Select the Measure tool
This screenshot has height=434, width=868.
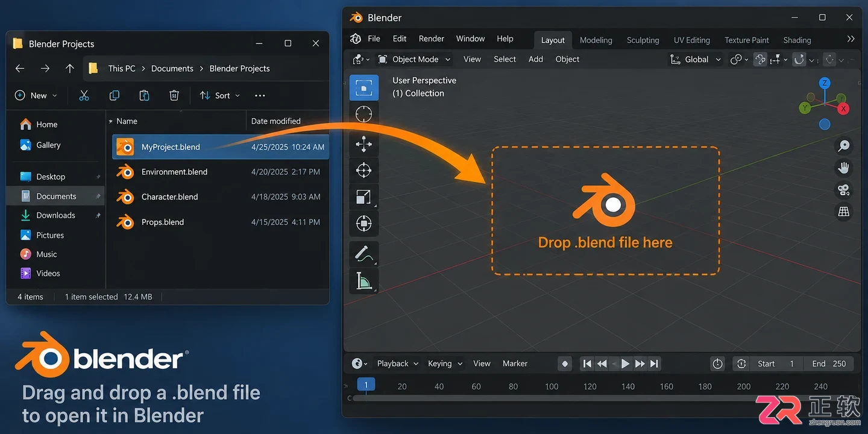click(364, 280)
